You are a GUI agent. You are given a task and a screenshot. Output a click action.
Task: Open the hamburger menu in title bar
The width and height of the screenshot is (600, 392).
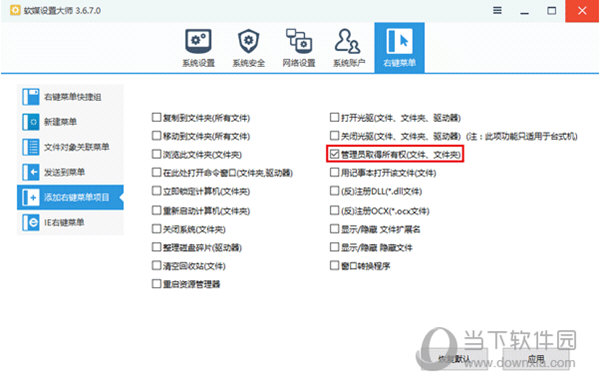[x=497, y=10]
